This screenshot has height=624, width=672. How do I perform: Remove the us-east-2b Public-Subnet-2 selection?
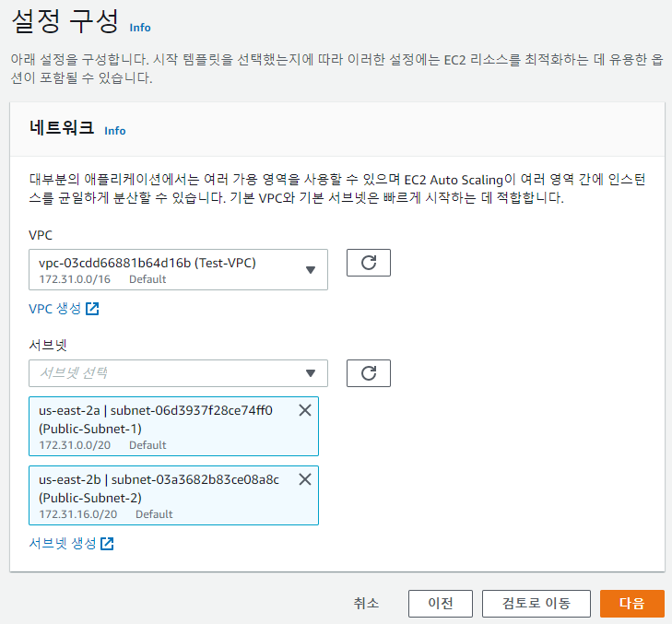coord(305,479)
